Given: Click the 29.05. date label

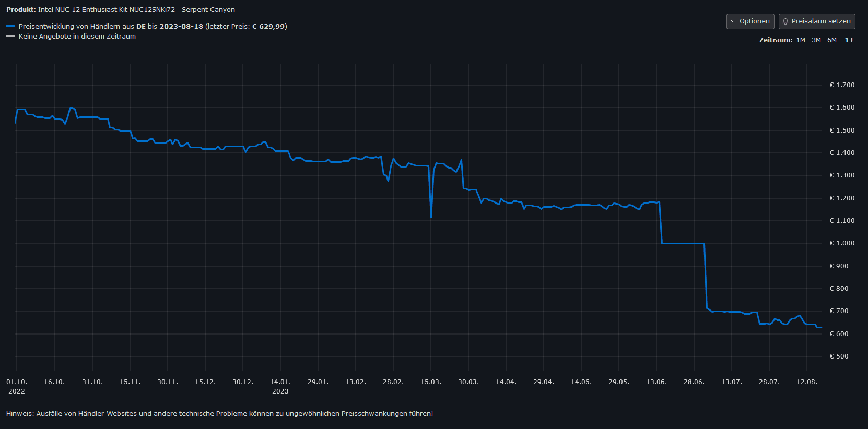Looking at the screenshot, I should tap(619, 382).
